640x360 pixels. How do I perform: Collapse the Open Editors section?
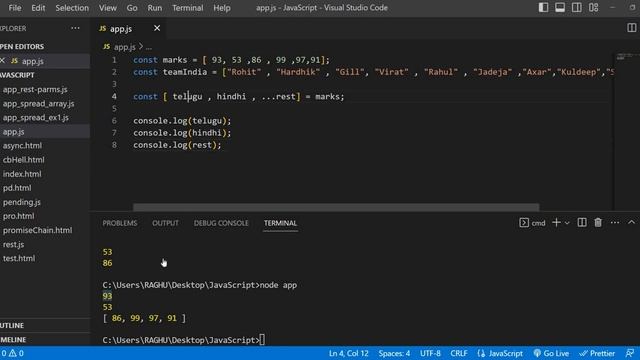coord(22,47)
